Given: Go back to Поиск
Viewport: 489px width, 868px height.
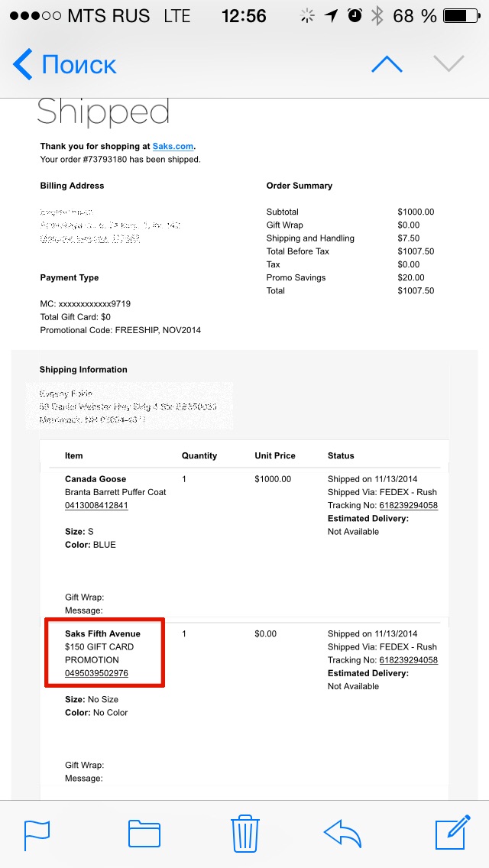Looking at the screenshot, I should (x=65, y=65).
